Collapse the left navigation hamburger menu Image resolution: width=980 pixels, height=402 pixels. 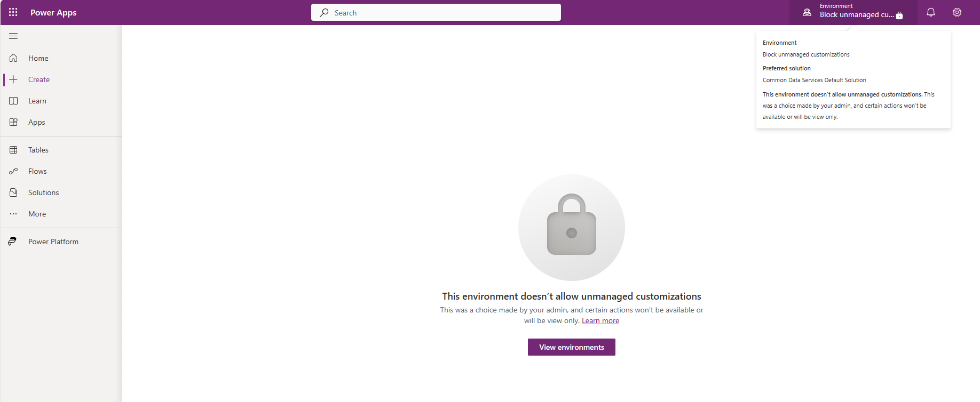[13, 36]
